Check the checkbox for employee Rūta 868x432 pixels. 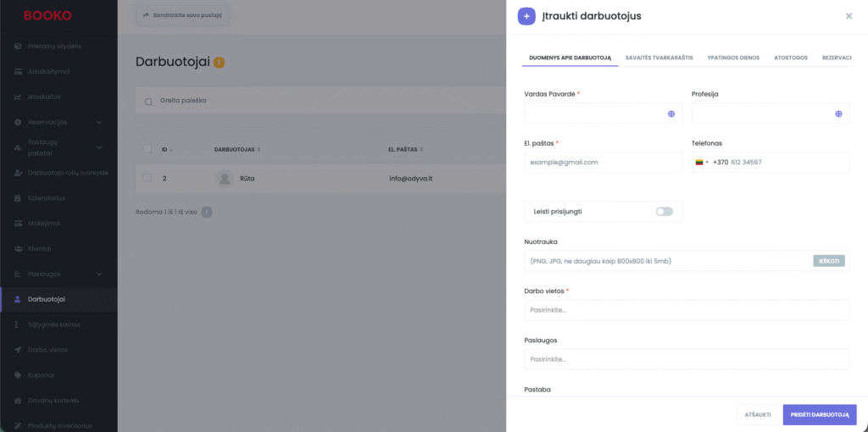[x=147, y=178]
